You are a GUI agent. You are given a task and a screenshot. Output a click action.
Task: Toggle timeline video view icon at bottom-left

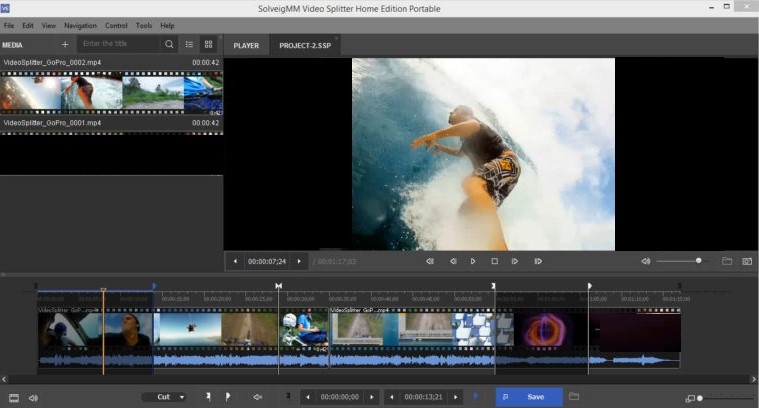point(14,398)
